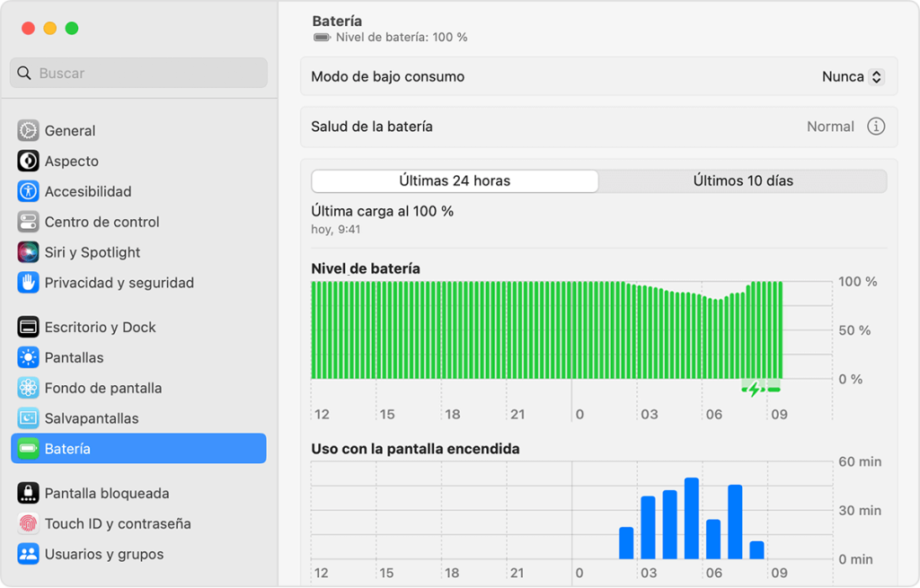This screenshot has height=588, width=920.
Task: Go to Centro de control
Action: point(102,223)
